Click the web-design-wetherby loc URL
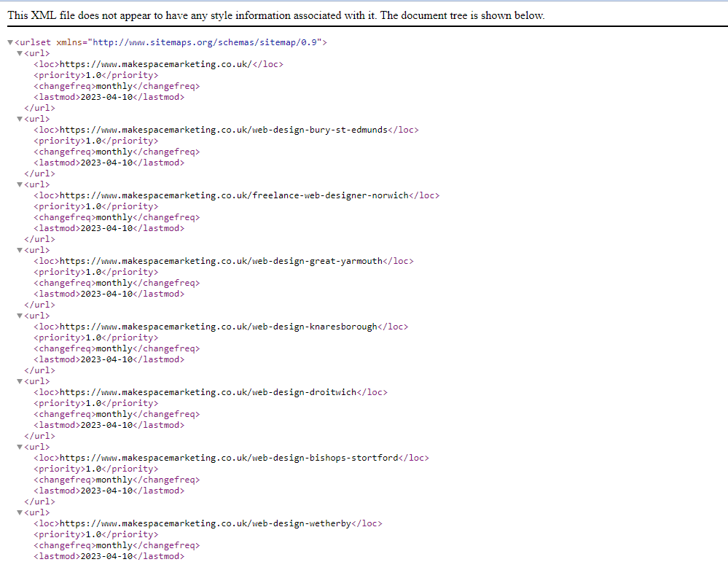This screenshot has height=562, width=728. click(x=206, y=523)
